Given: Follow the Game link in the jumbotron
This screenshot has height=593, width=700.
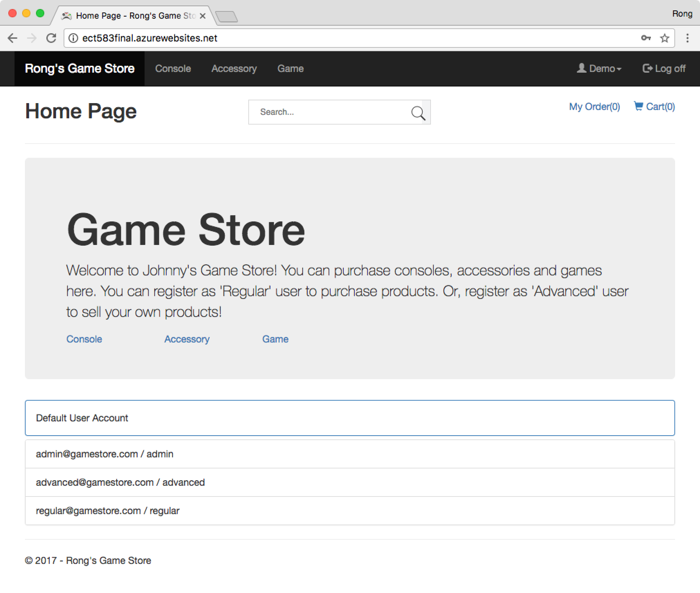Looking at the screenshot, I should [x=275, y=339].
